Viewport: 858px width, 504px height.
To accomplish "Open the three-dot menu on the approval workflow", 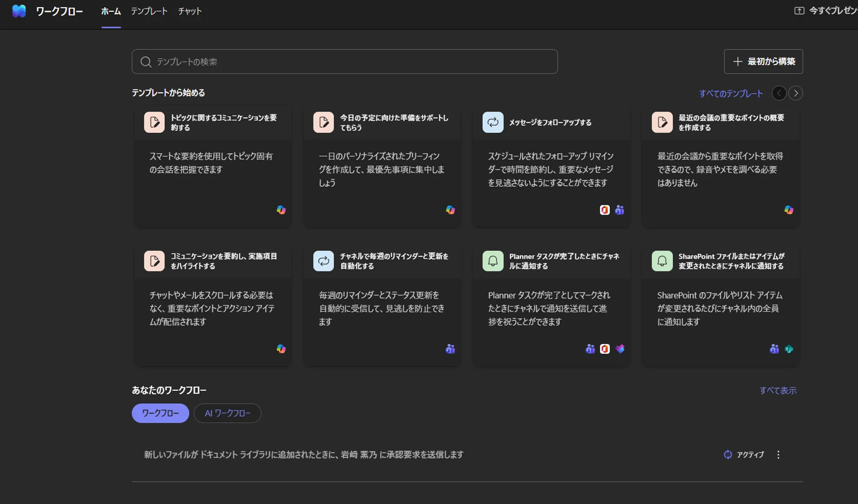I will [779, 454].
